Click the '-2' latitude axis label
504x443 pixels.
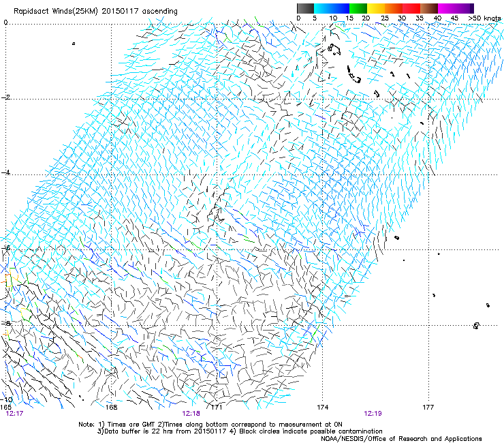[5, 97]
